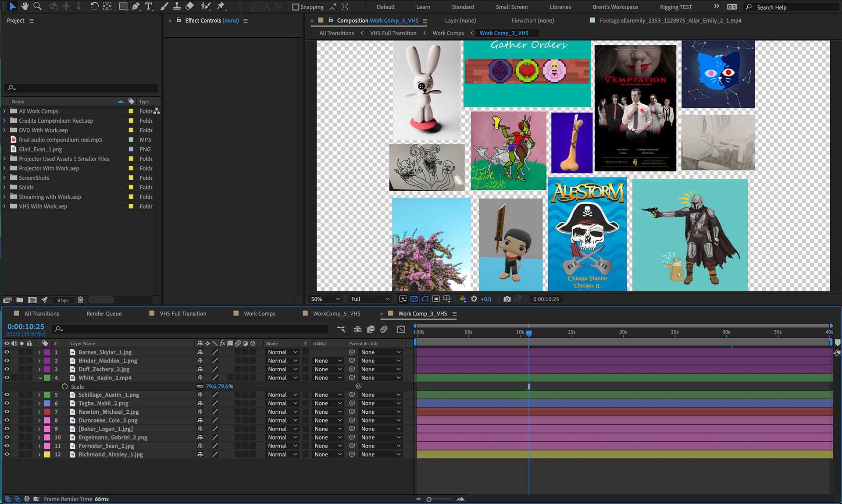Collapse the White_Kadin_2.mp4 layer properties

pos(40,378)
